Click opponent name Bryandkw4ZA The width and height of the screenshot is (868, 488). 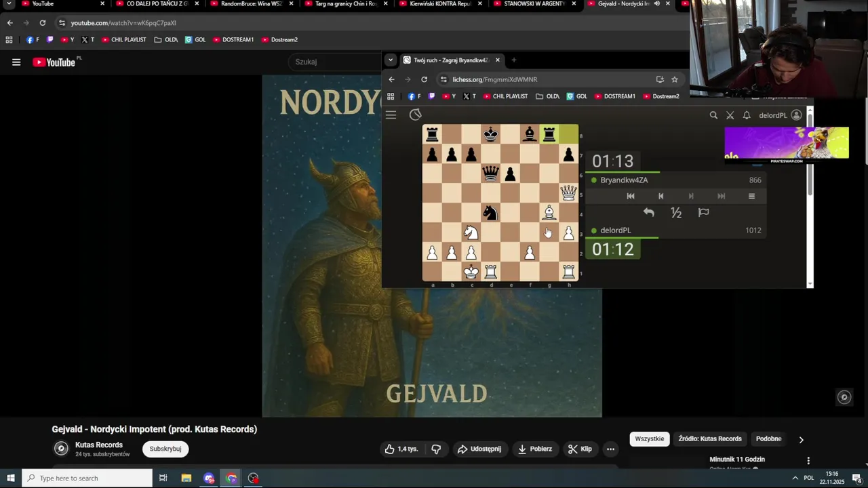pos(624,180)
